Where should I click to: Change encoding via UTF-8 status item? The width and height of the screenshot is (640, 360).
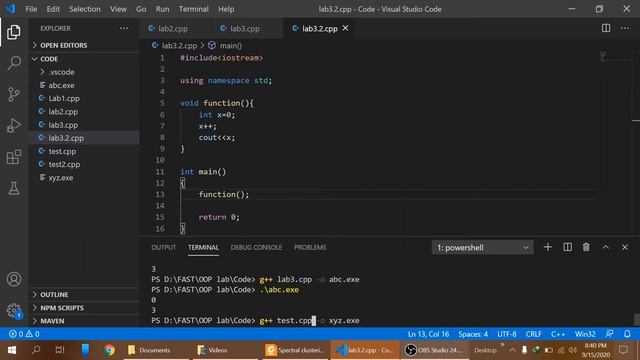coord(507,334)
